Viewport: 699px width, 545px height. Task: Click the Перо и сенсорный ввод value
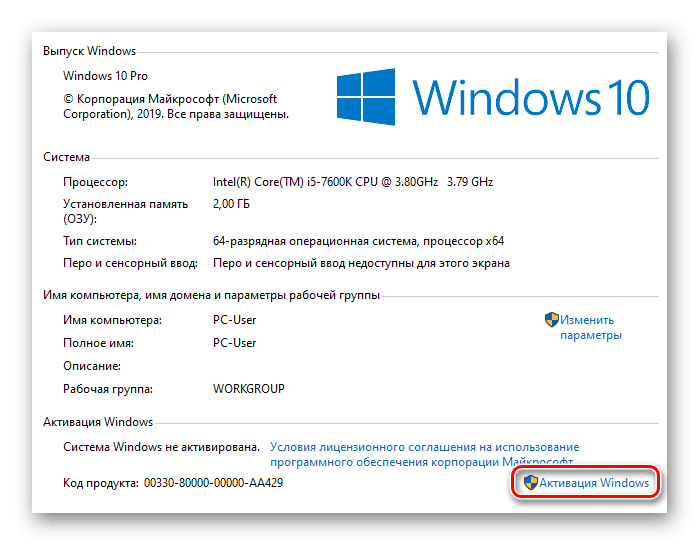coord(361,263)
